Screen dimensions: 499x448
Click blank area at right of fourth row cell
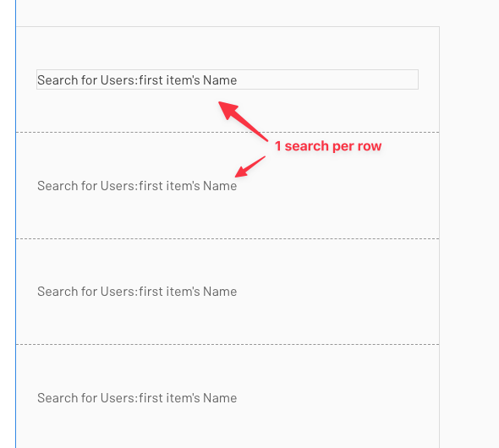[x=337, y=398]
